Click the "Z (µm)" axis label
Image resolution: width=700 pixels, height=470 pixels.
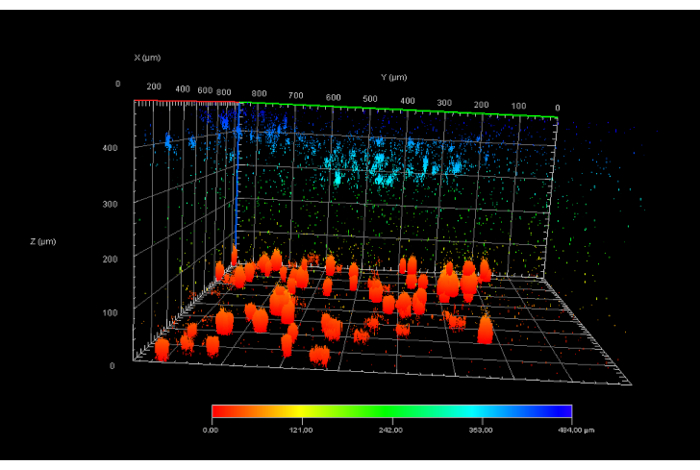(43, 241)
